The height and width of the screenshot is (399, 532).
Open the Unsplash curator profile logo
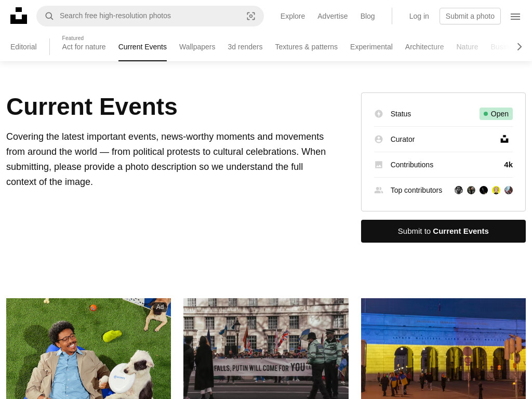tap(504, 139)
